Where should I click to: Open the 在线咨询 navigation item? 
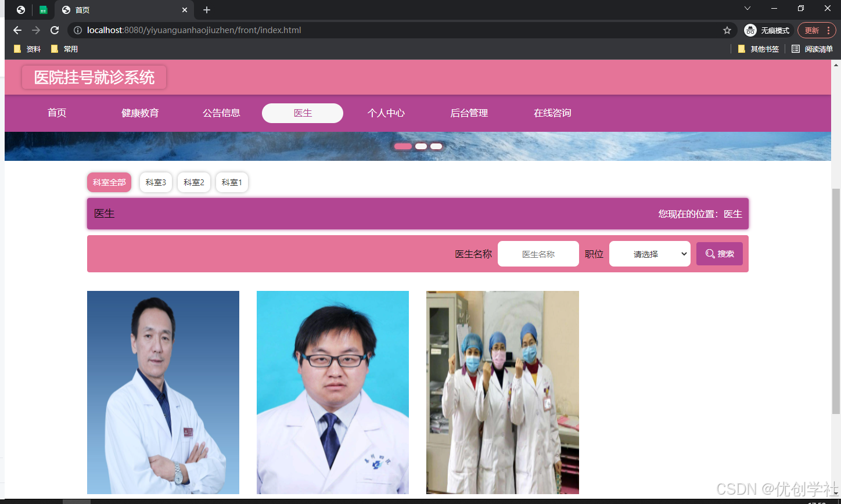[x=552, y=113]
